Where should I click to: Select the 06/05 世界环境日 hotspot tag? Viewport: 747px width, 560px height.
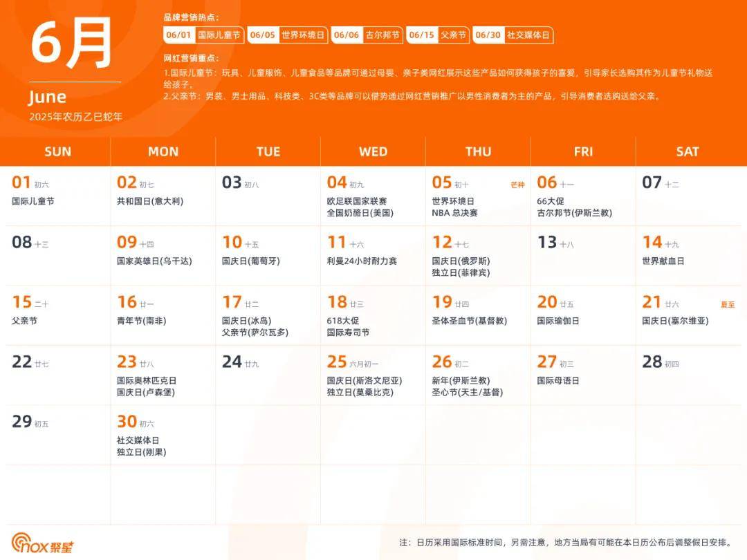pyautogui.click(x=287, y=35)
